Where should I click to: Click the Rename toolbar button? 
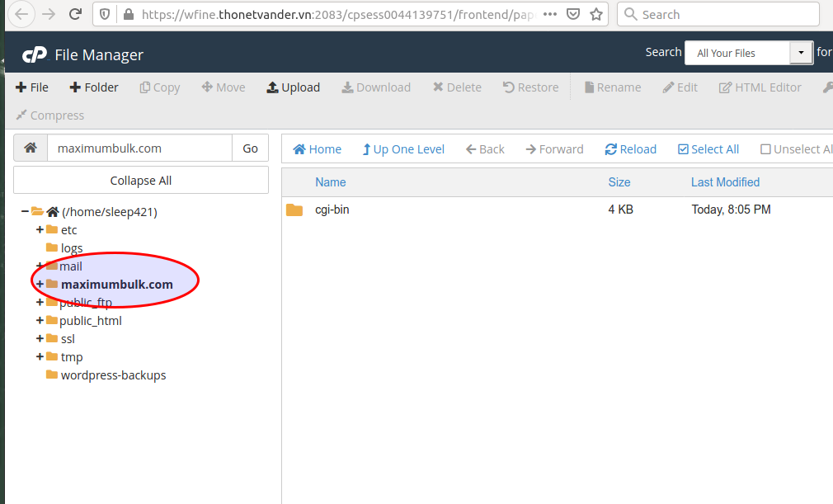point(613,87)
